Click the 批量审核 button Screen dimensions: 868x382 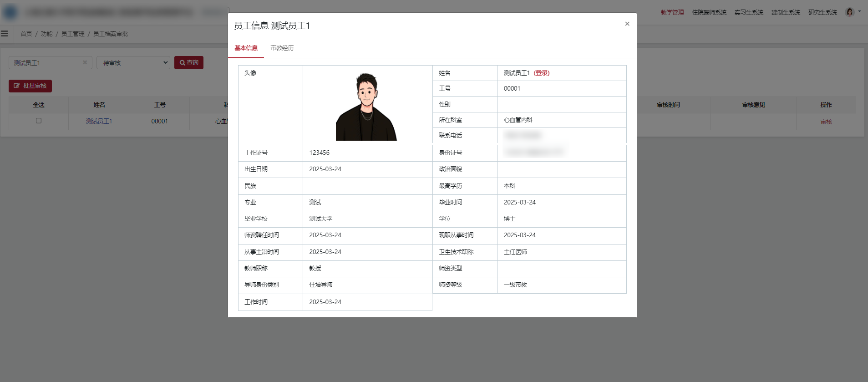click(30, 86)
